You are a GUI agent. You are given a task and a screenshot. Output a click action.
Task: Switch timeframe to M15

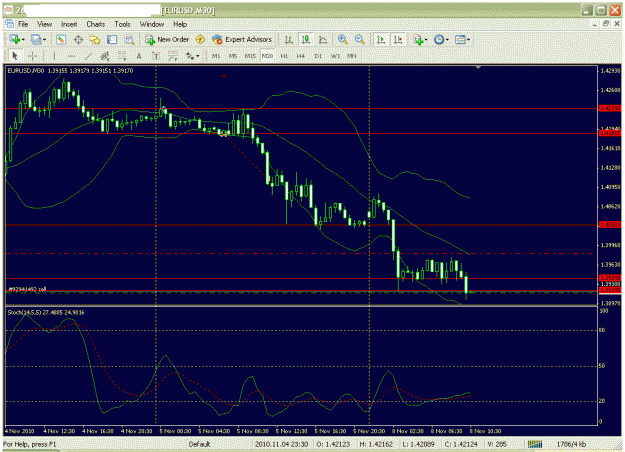tap(250, 56)
